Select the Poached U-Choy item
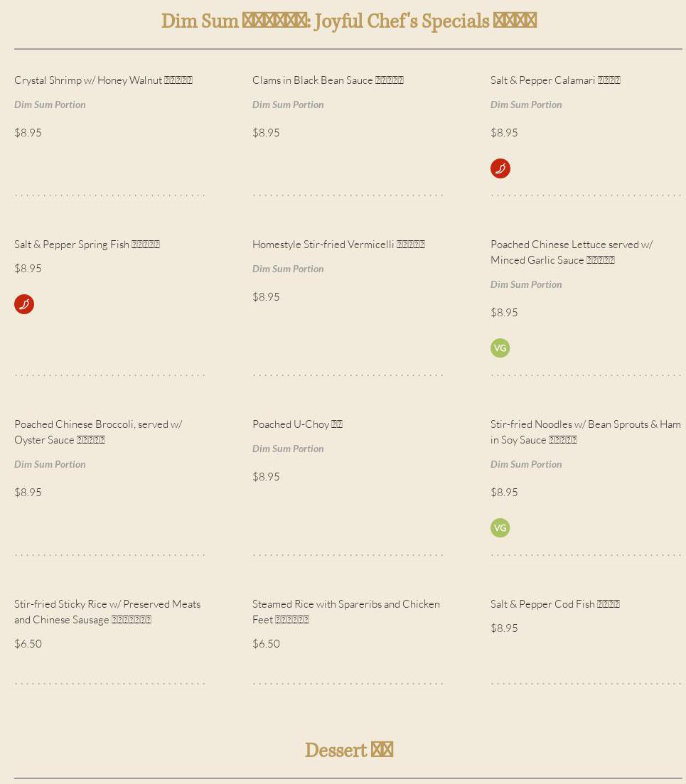The image size is (686, 784). 297,424
